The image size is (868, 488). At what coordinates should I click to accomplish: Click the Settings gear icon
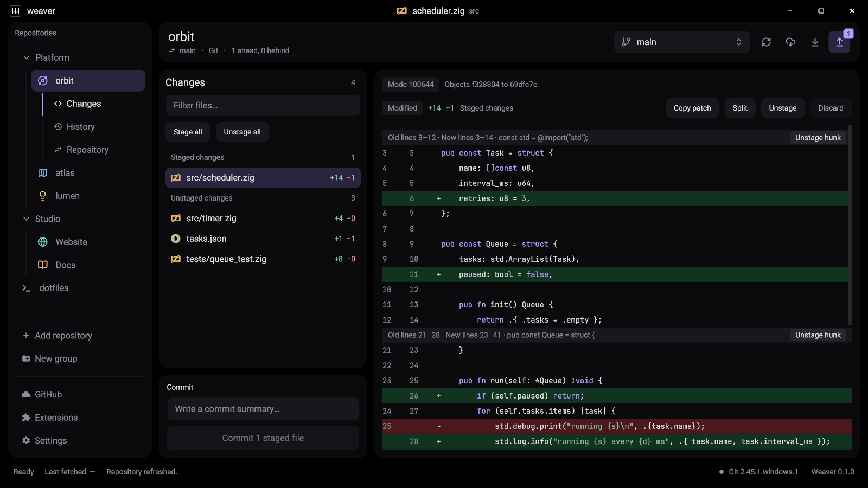26,441
